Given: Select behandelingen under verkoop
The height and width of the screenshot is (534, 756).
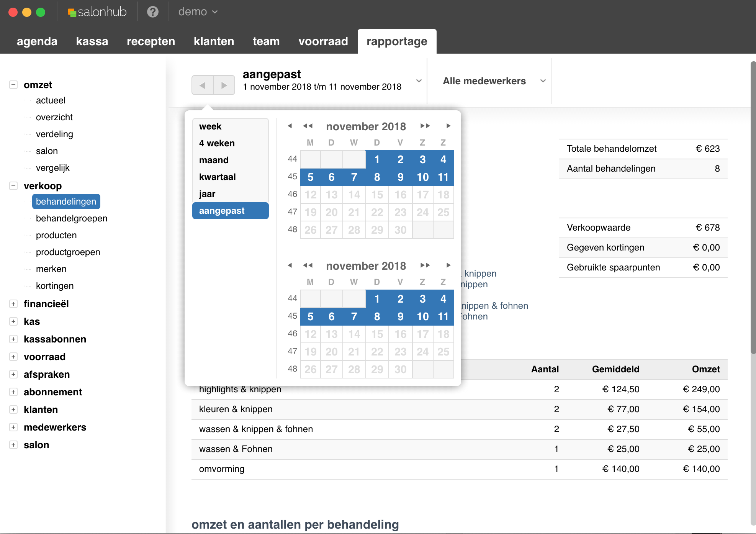Looking at the screenshot, I should click(x=66, y=201).
